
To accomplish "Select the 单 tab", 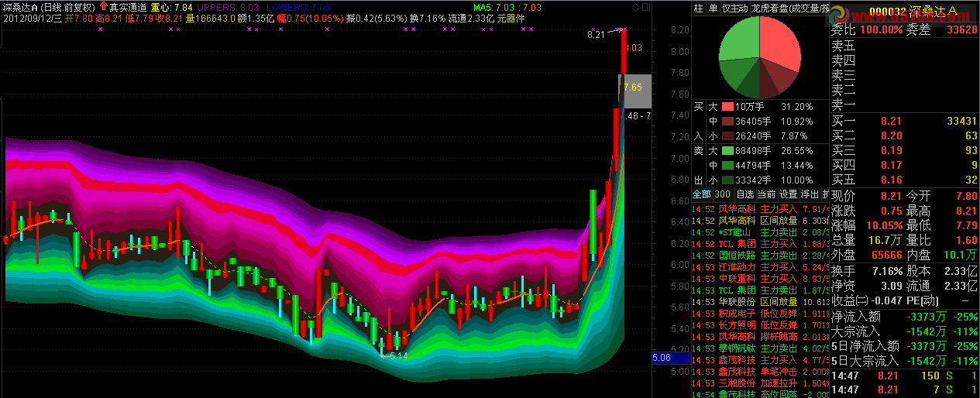I will 713,8.
